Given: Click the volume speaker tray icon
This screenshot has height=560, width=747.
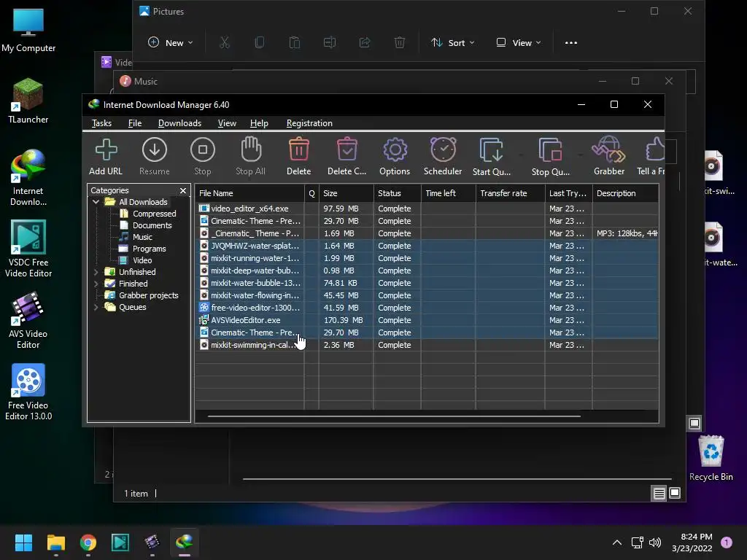Looking at the screenshot, I should coord(655,542).
